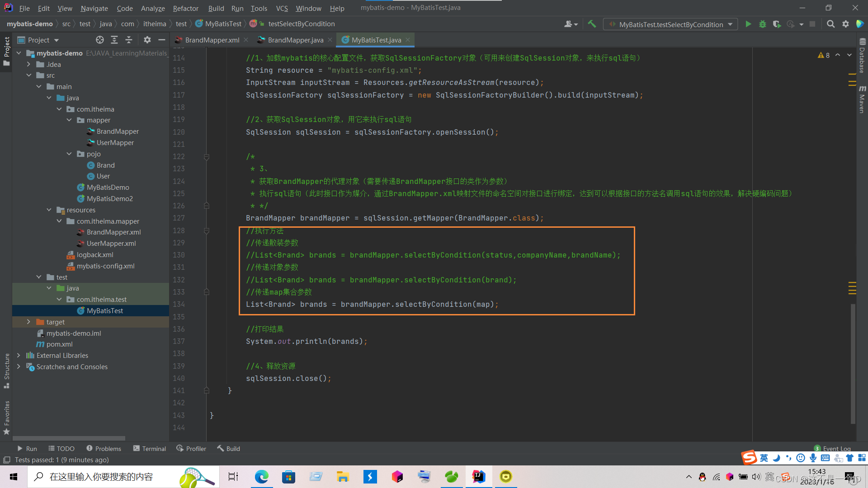Select Brand class under pojo
This screenshot has height=488, width=868.
coord(105,165)
